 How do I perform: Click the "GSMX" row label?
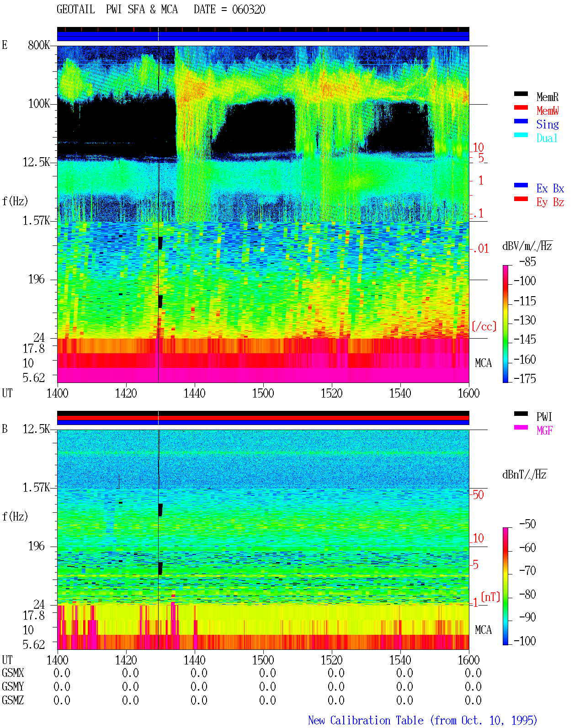pos(13,673)
